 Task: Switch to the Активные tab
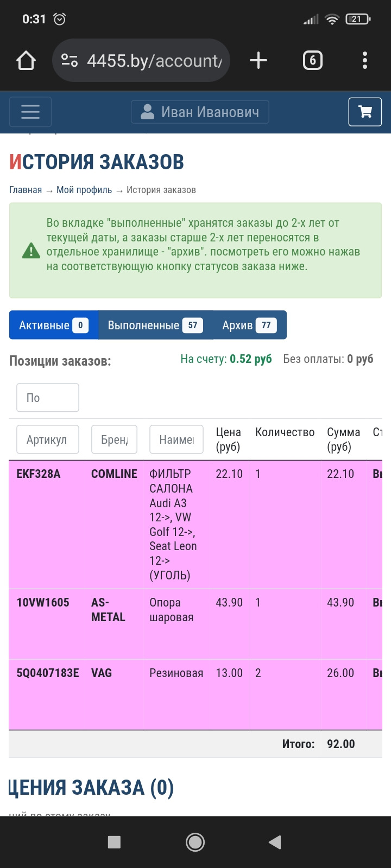click(x=53, y=325)
